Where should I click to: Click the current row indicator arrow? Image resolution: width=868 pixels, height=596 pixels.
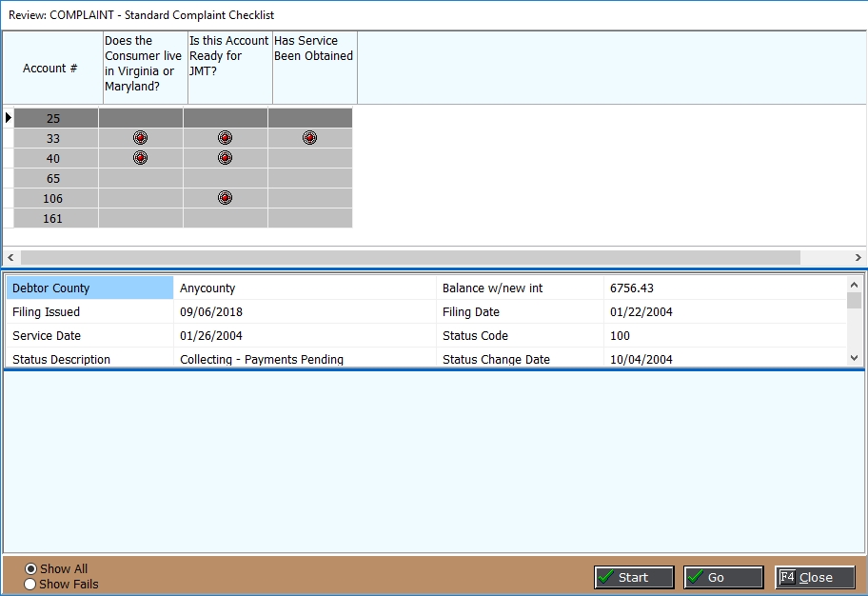(9, 118)
